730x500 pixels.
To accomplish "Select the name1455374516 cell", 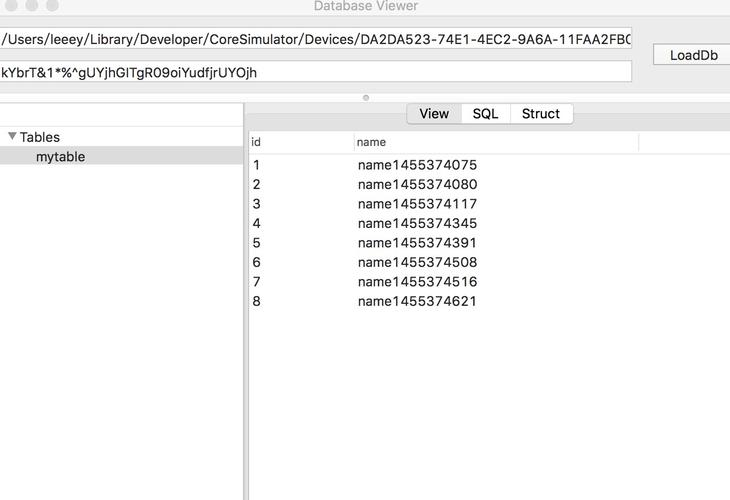I will coord(417,282).
